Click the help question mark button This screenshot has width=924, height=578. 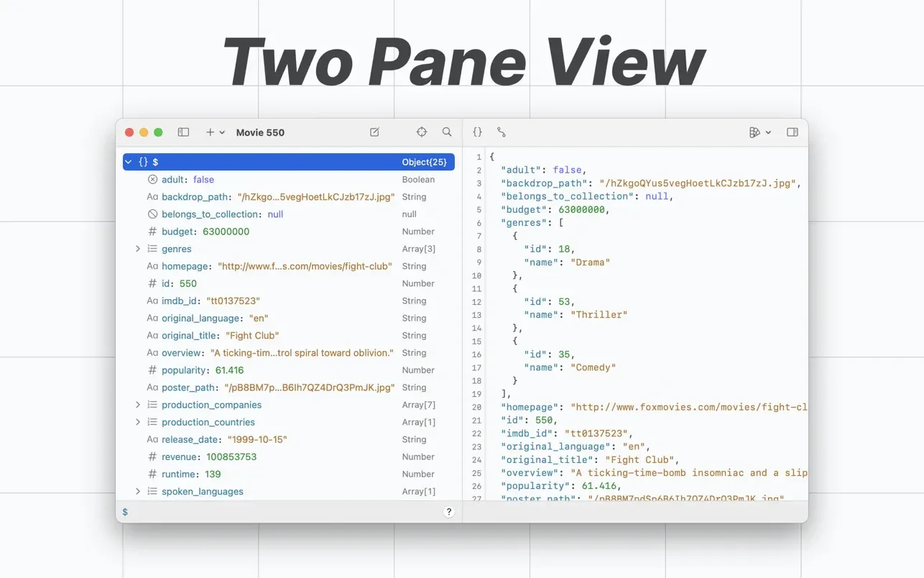pos(449,512)
